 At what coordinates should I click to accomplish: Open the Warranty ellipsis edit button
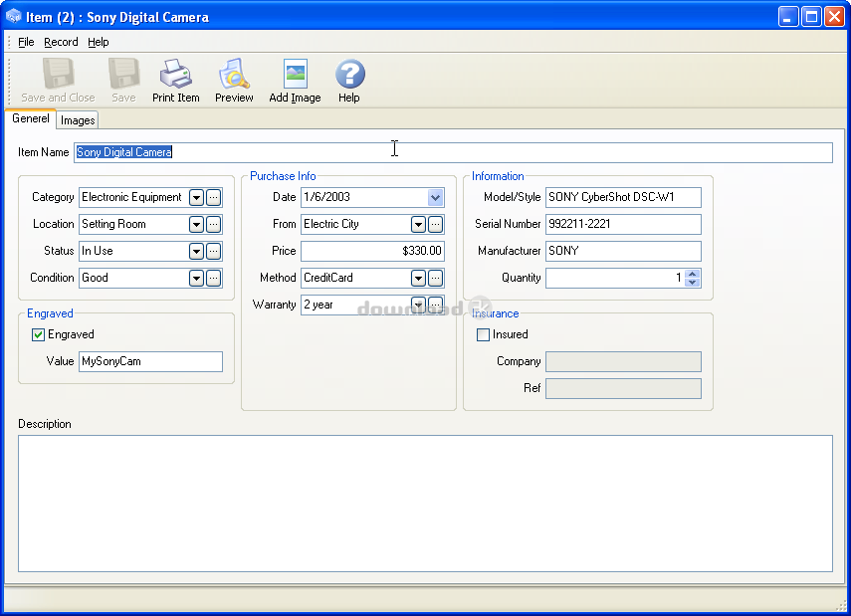point(435,305)
